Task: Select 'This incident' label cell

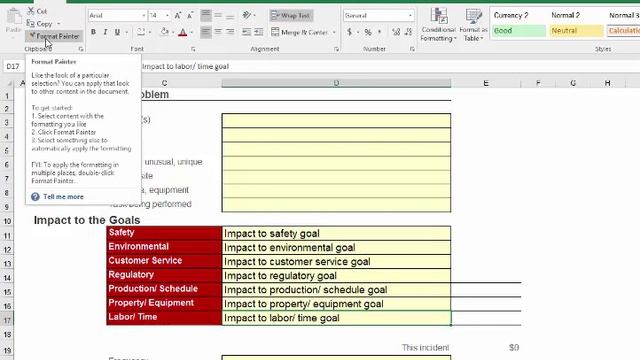Action: tap(425, 348)
